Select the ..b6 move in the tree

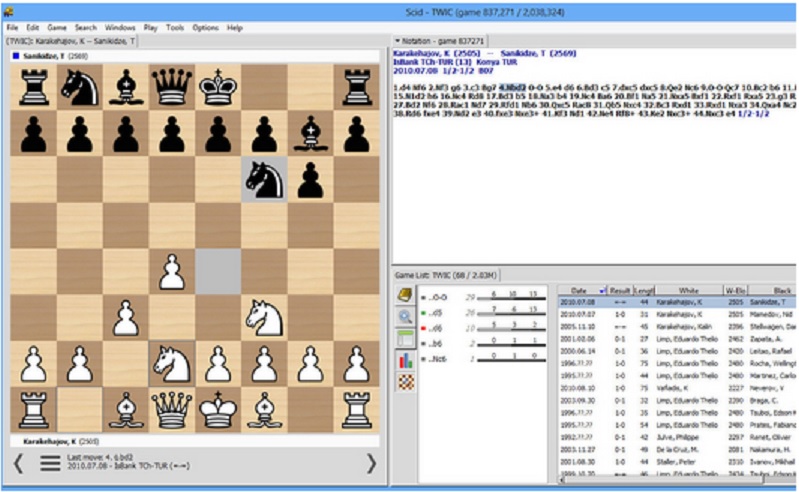[435, 344]
